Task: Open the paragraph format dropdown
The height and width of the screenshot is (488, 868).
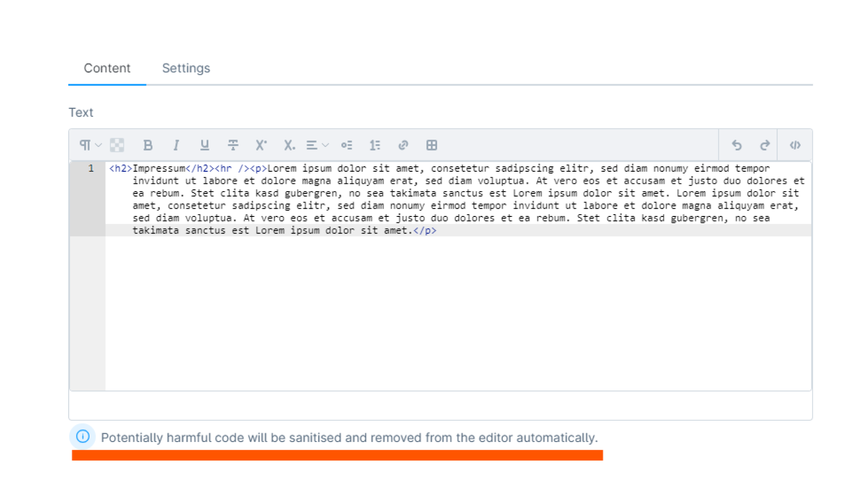Action: tap(90, 145)
